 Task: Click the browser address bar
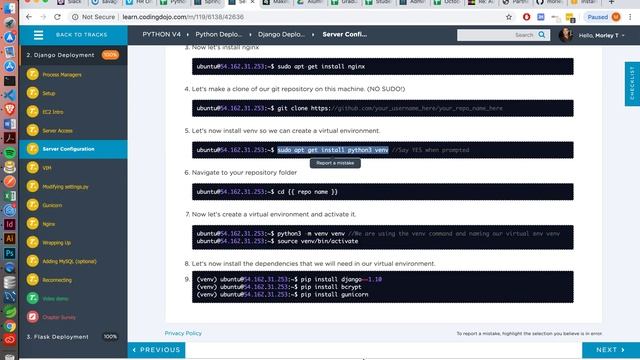(x=286, y=17)
